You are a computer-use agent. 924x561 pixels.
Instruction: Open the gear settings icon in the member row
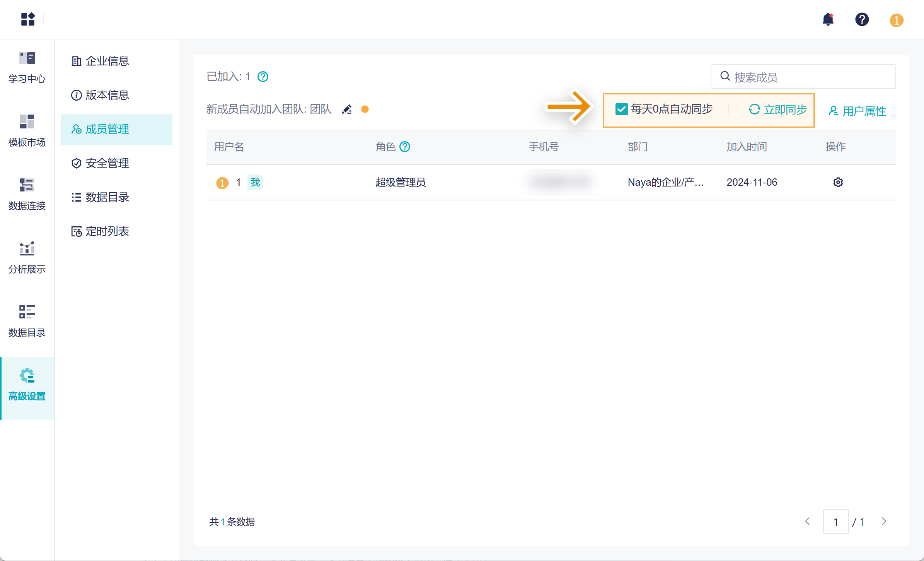tap(838, 182)
